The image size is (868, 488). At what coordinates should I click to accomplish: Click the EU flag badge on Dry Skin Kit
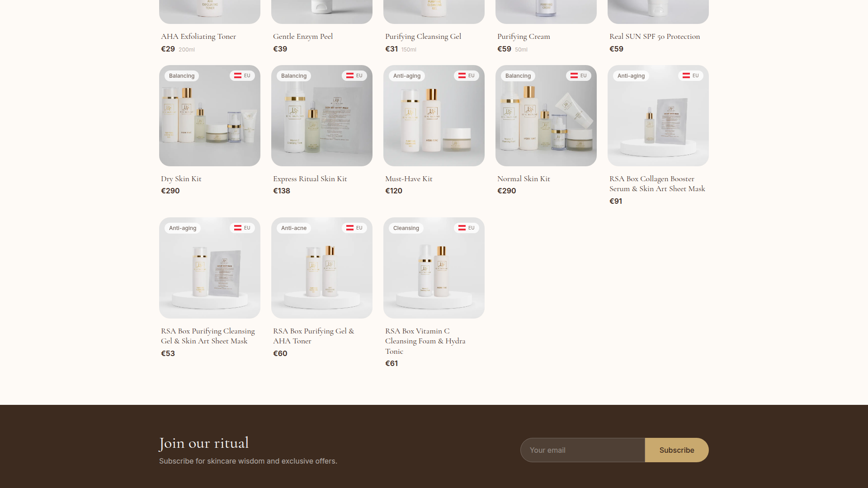point(242,76)
